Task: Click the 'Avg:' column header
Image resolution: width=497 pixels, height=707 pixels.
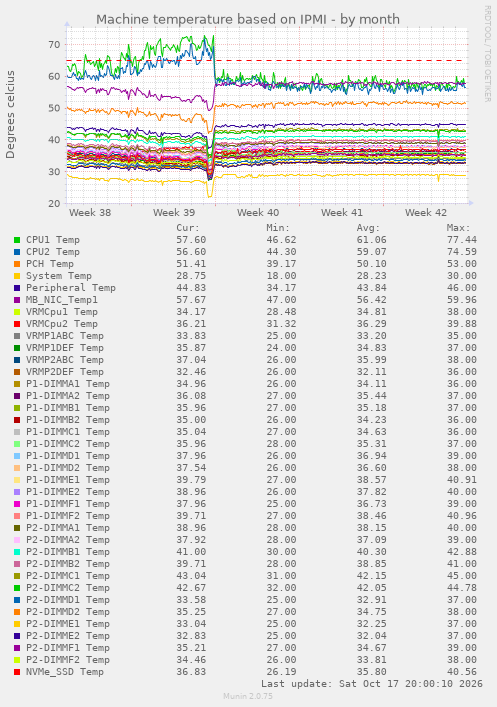Action: tap(368, 228)
